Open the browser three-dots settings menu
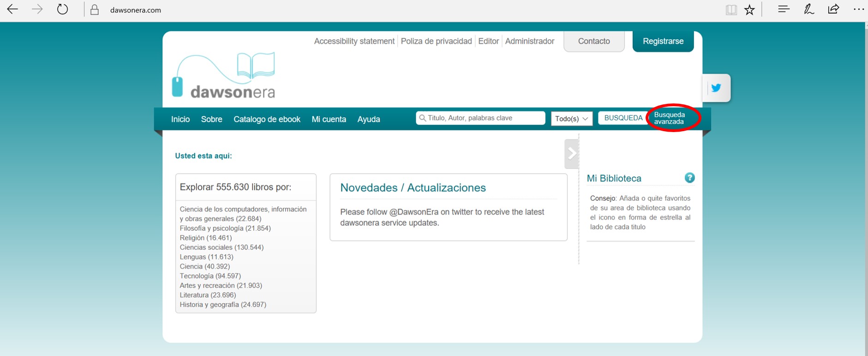The height and width of the screenshot is (356, 868). [x=858, y=10]
